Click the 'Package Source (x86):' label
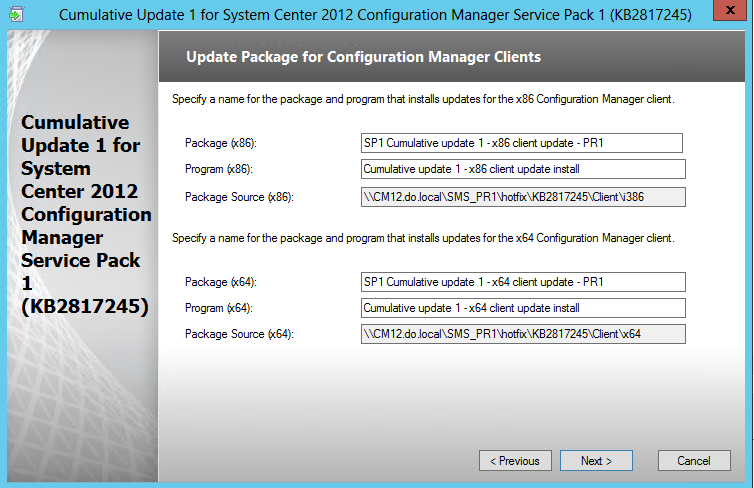The width and height of the screenshot is (754, 488). coord(239,197)
